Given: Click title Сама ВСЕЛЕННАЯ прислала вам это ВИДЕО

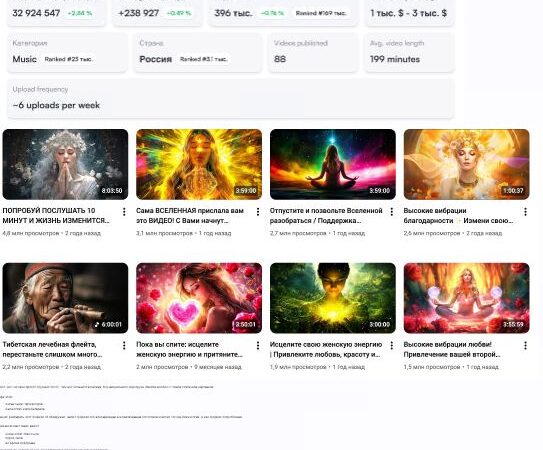Looking at the screenshot, I should click(x=190, y=215).
